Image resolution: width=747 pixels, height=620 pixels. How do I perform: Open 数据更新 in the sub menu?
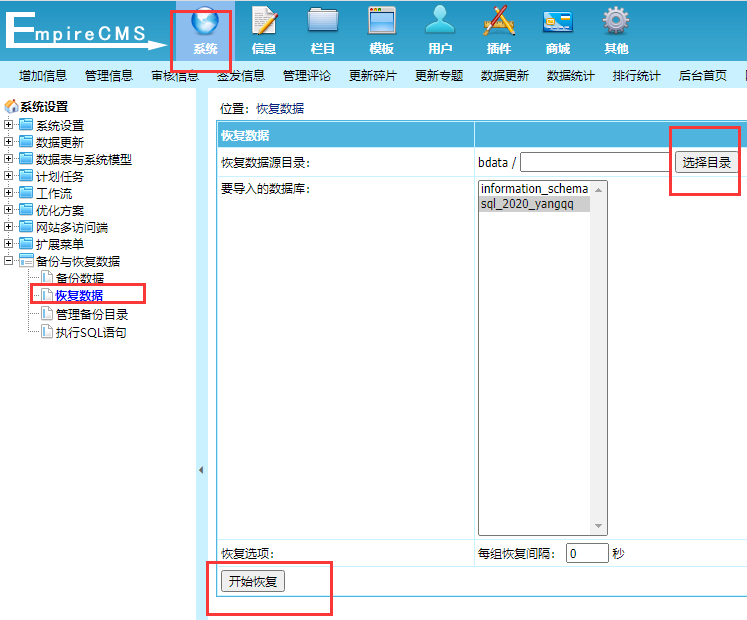tap(505, 75)
